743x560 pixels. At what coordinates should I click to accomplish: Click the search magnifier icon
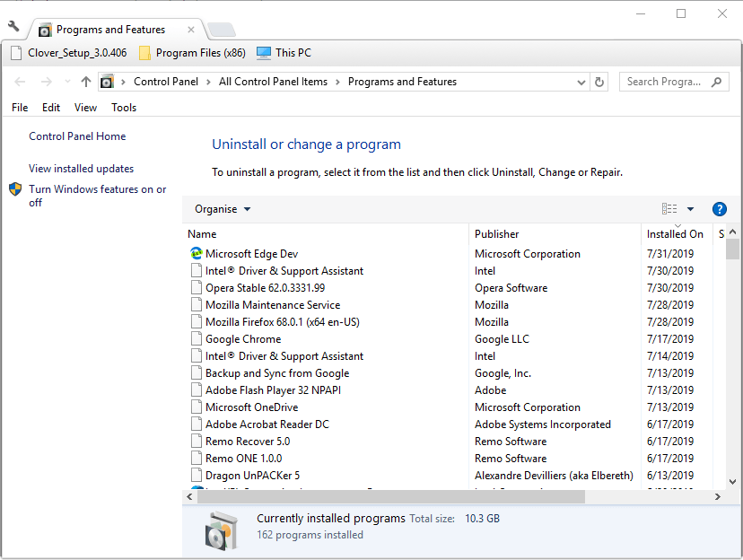[x=716, y=82]
